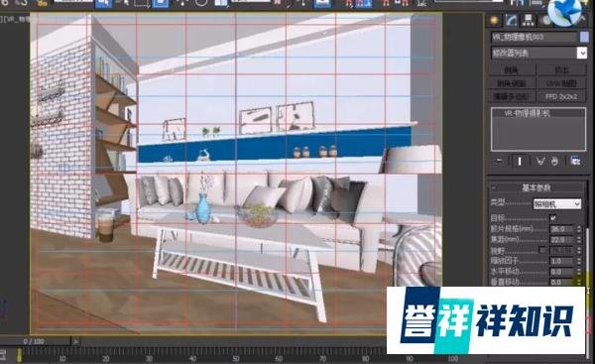
Task: Toggle the Show End Result icon
Action: pyautogui.click(x=519, y=162)
